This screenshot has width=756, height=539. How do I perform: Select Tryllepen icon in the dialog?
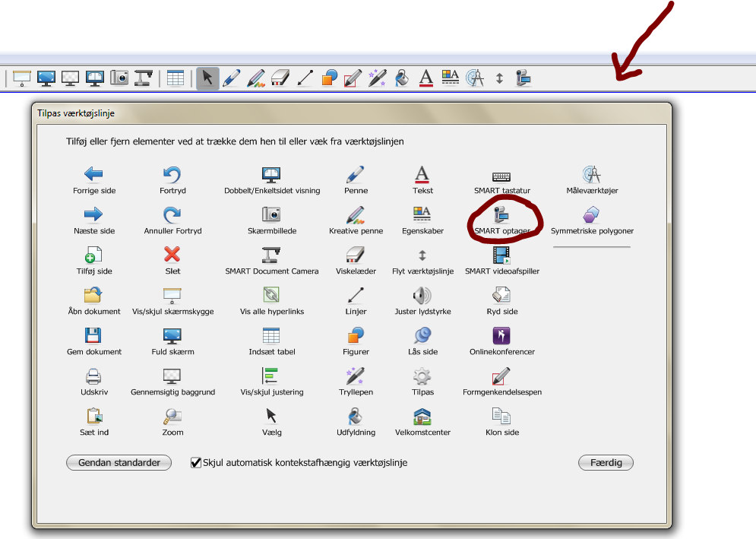click(356, 376)
